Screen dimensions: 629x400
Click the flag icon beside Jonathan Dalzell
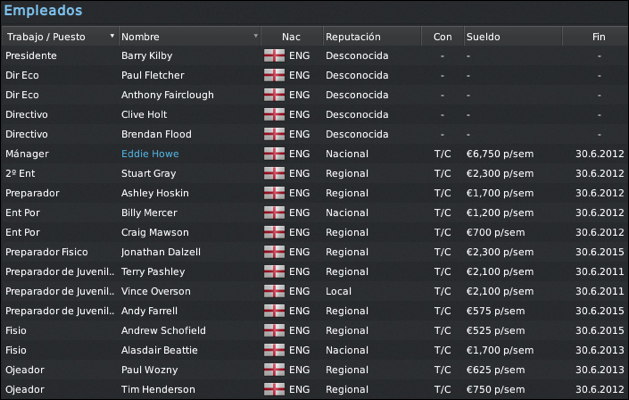pos(274,252)
